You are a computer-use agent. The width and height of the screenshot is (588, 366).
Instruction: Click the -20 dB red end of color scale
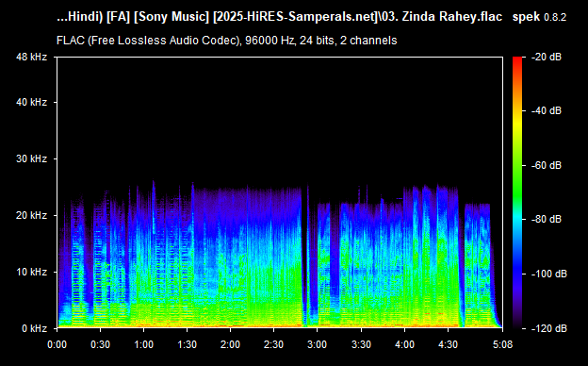[x=517, y=59]
